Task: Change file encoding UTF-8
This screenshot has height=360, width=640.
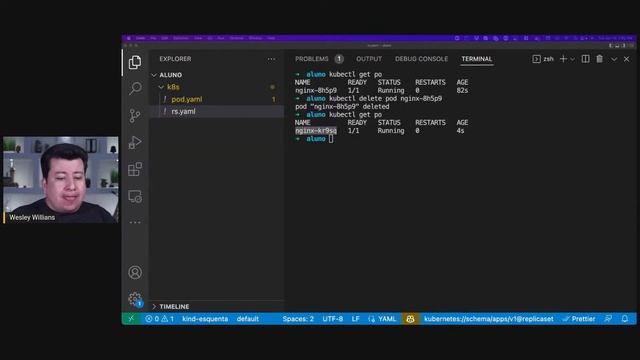Action: coord(333,319)
